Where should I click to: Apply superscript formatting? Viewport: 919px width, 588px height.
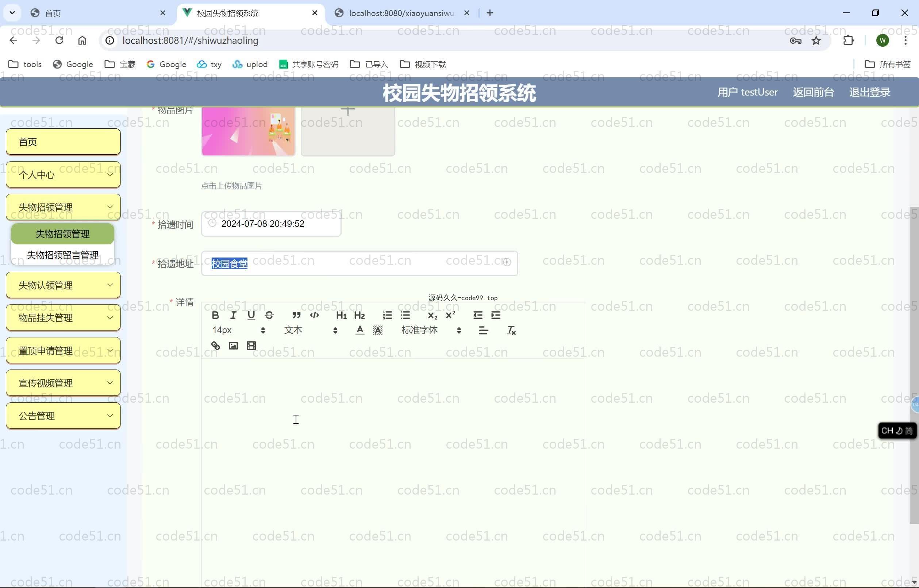click(451, 315)
